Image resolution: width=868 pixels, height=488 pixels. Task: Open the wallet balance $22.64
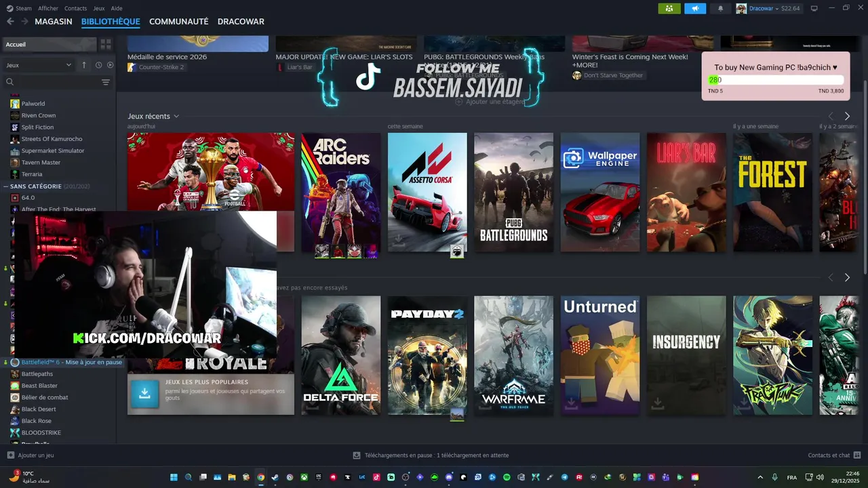[x=791, y=8]
